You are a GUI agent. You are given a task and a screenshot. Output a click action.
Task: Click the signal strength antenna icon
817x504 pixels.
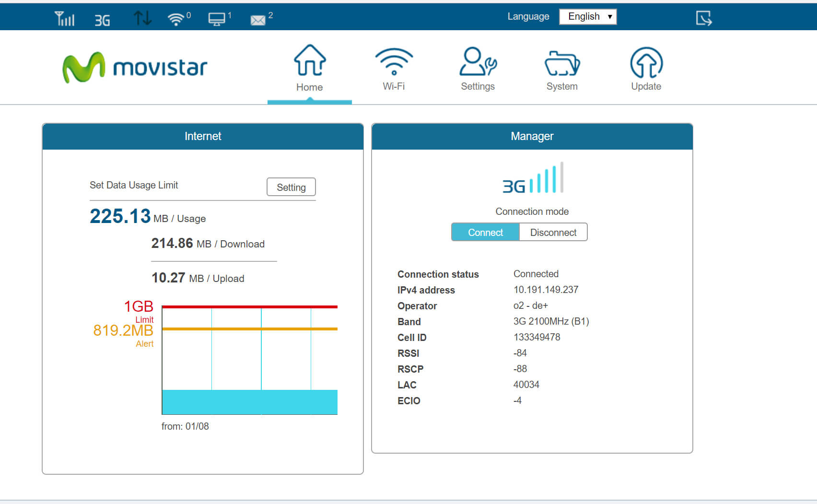[x=64, y=19]
